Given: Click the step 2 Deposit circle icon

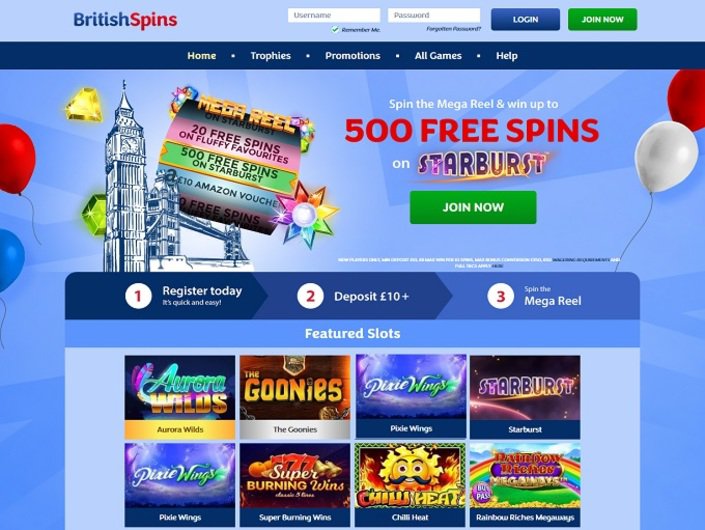Looking at the screenshot, I should (310, 296).
